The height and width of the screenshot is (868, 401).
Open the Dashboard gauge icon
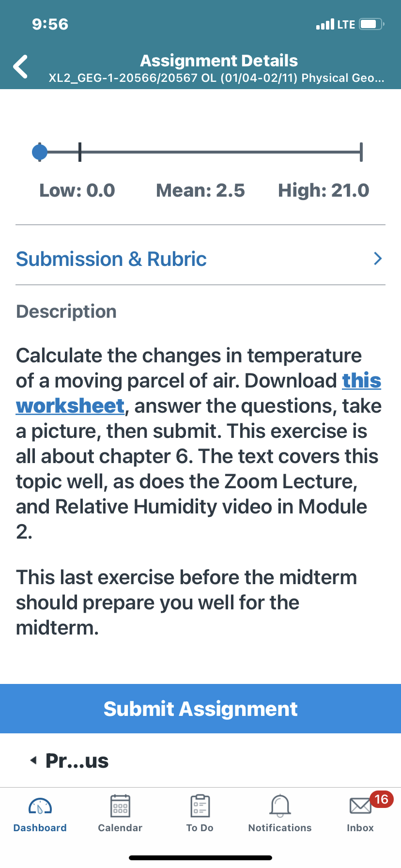tap(40, 806)
